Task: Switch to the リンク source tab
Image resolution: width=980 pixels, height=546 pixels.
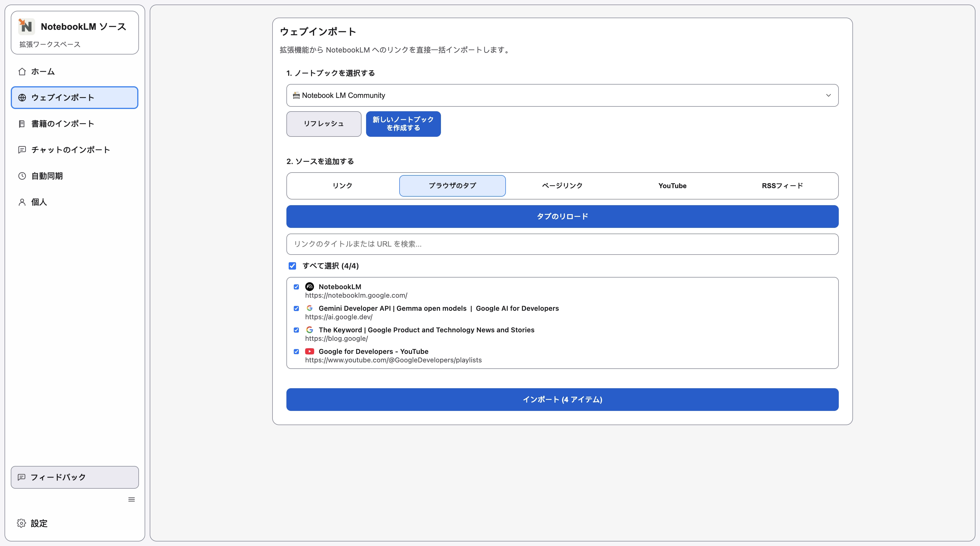Action: pos(342,186)
